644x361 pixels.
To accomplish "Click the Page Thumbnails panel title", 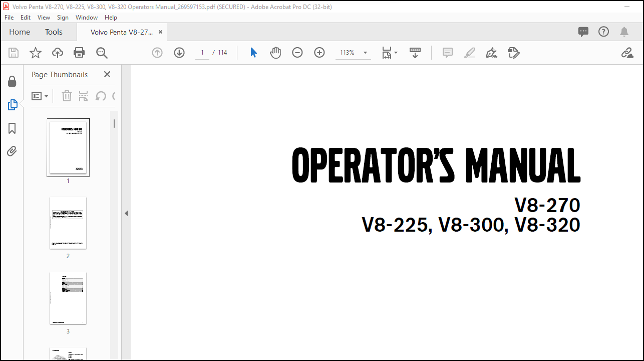I will 60,75.
